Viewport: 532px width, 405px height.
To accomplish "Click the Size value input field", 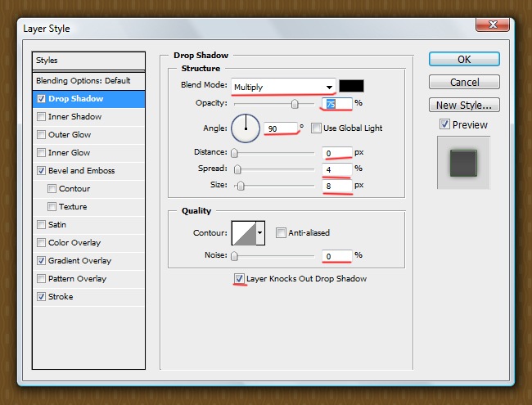I will click(x=336, y=187).
